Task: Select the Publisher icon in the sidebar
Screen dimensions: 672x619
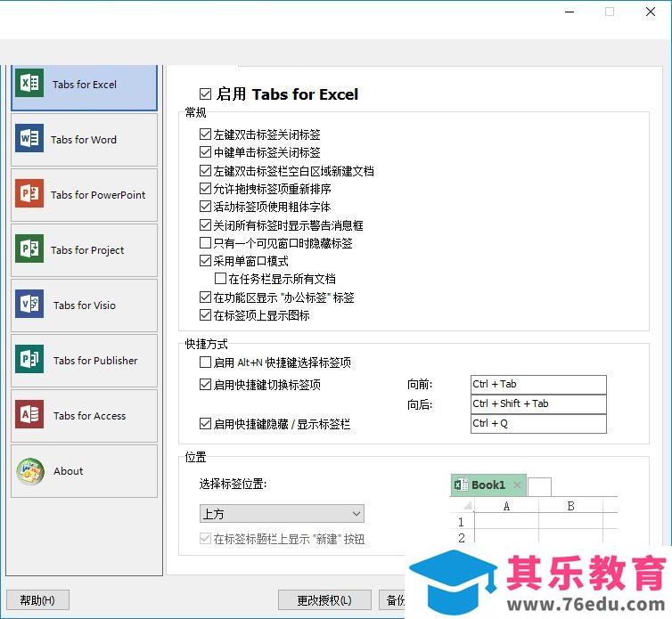Action: (29, 360)
